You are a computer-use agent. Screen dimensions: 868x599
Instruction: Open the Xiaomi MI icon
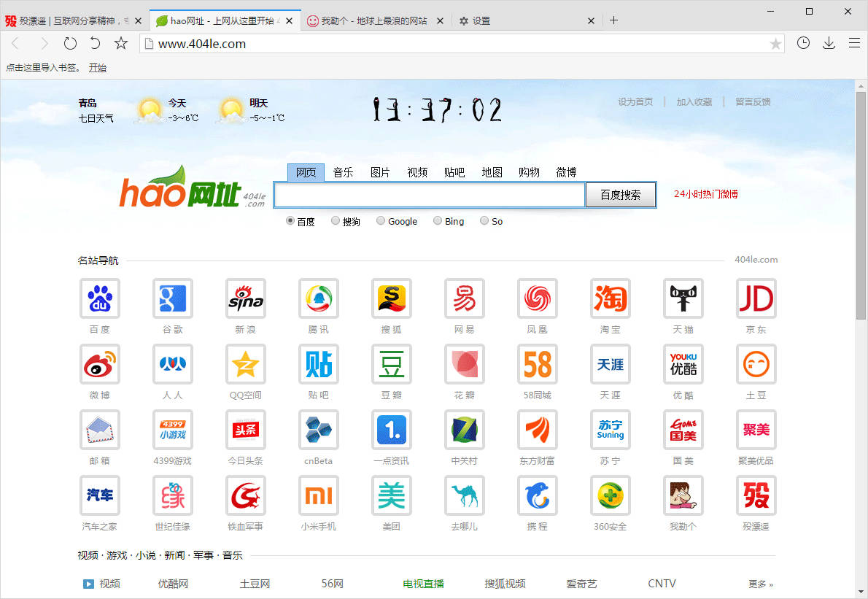pos(318,495)
